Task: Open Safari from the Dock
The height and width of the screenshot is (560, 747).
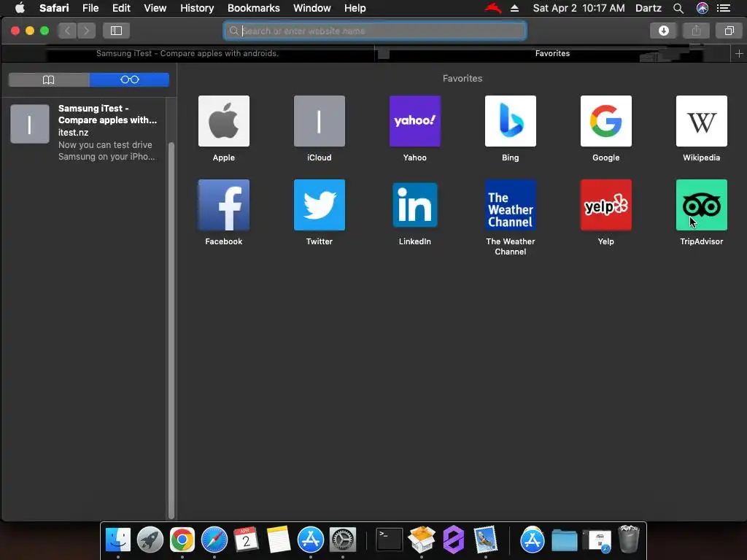Action: coord(214,540)
